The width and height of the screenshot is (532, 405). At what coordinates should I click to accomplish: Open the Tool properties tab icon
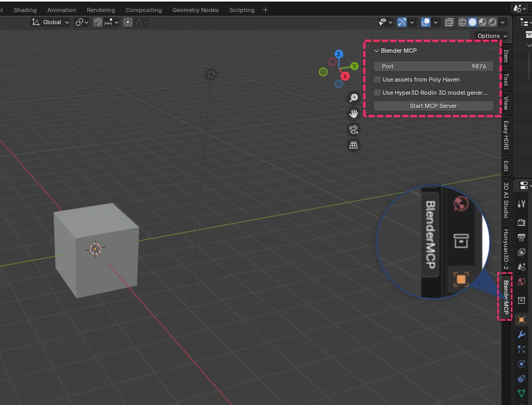pos(521,204)
